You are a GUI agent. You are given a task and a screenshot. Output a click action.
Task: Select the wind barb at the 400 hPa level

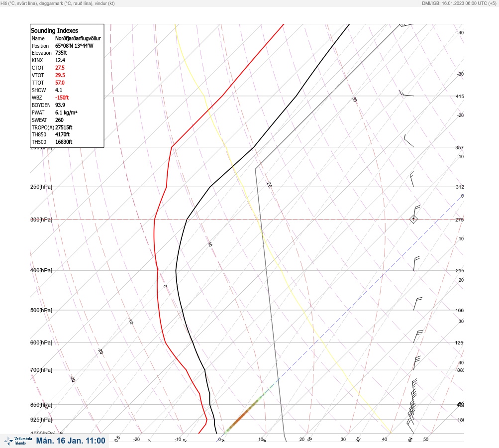coord(416,263)
